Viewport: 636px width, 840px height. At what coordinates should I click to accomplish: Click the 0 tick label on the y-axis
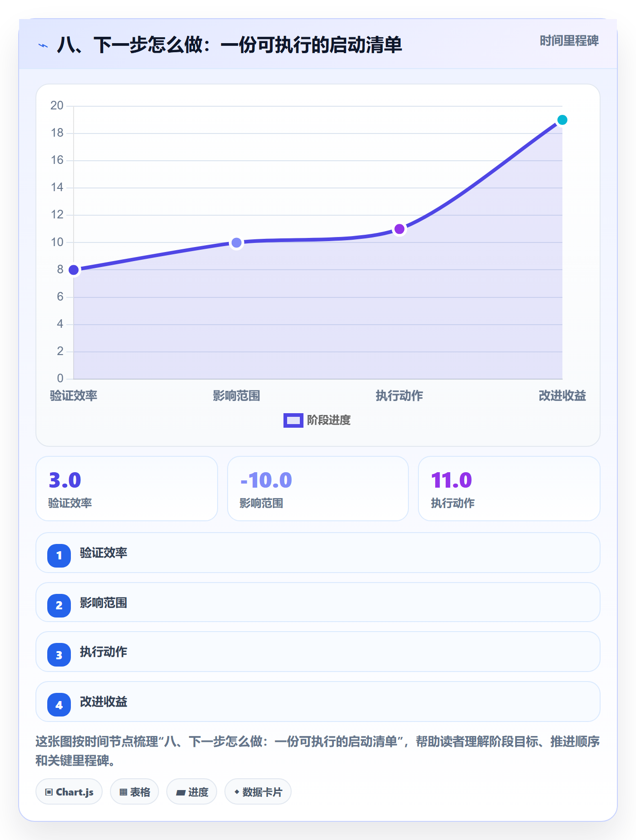60,378
